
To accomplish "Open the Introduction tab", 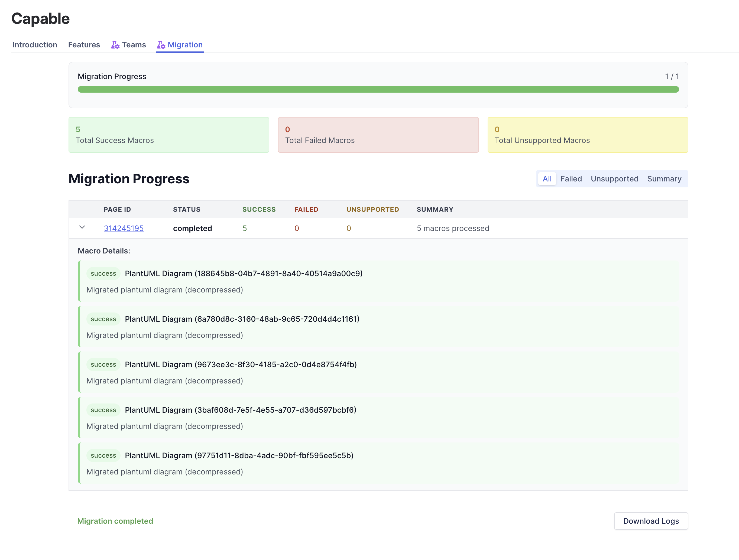I will click(34, 44).
